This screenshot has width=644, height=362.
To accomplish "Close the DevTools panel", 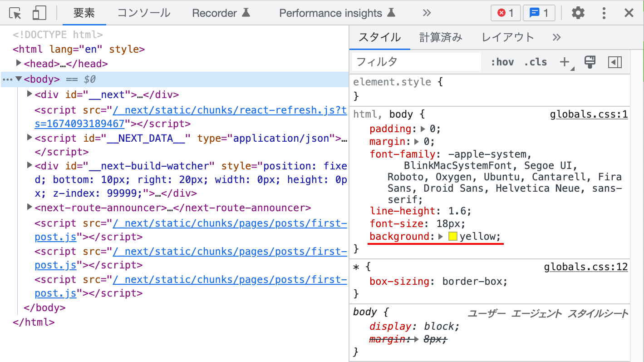I will tap(629, 13).
